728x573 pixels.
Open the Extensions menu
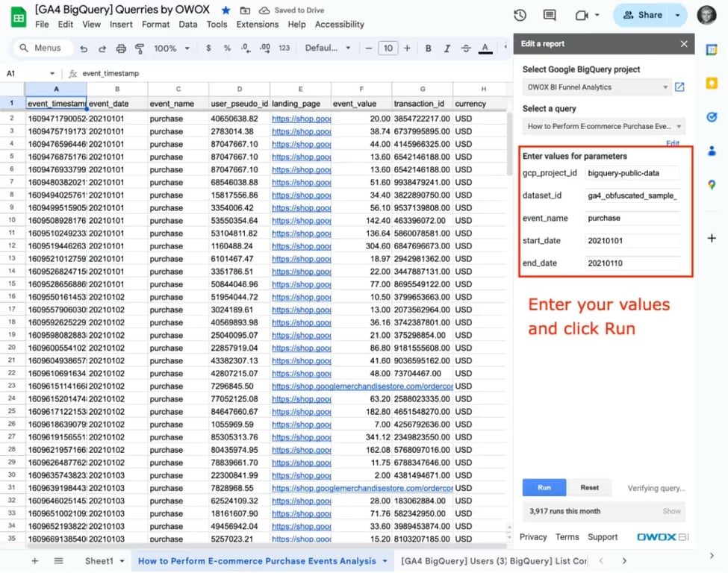click(257, 25)
